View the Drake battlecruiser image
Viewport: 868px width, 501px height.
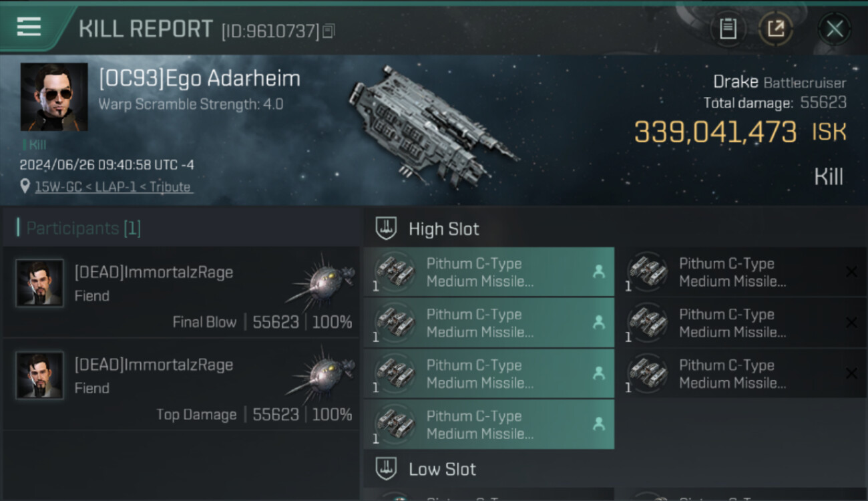(433, 126)
